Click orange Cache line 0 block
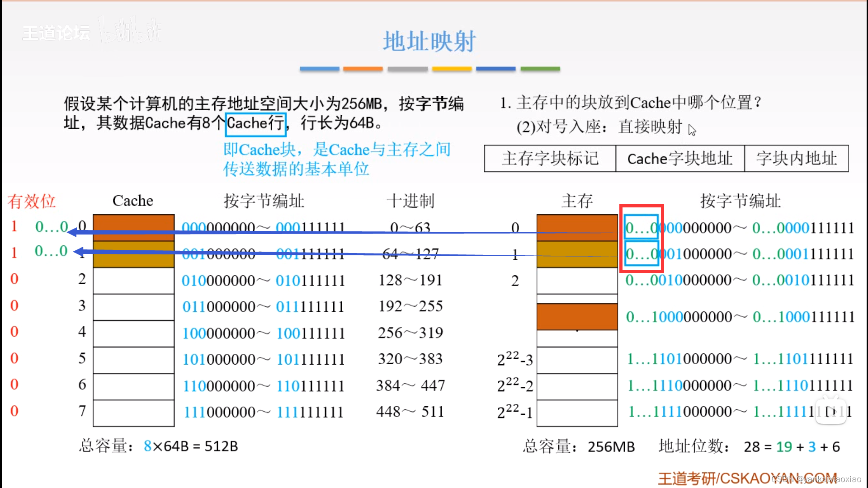This screenshot has height=488, width=868. [134, 227]
